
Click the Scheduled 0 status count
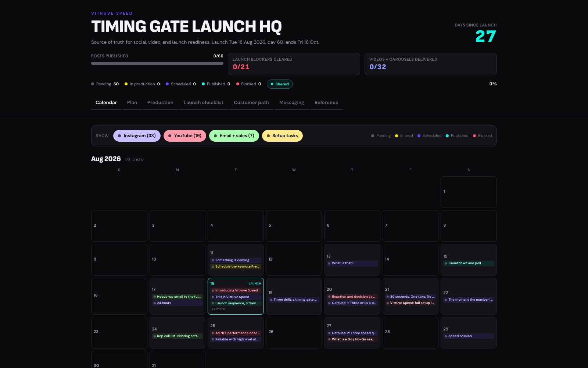(181, 84)
